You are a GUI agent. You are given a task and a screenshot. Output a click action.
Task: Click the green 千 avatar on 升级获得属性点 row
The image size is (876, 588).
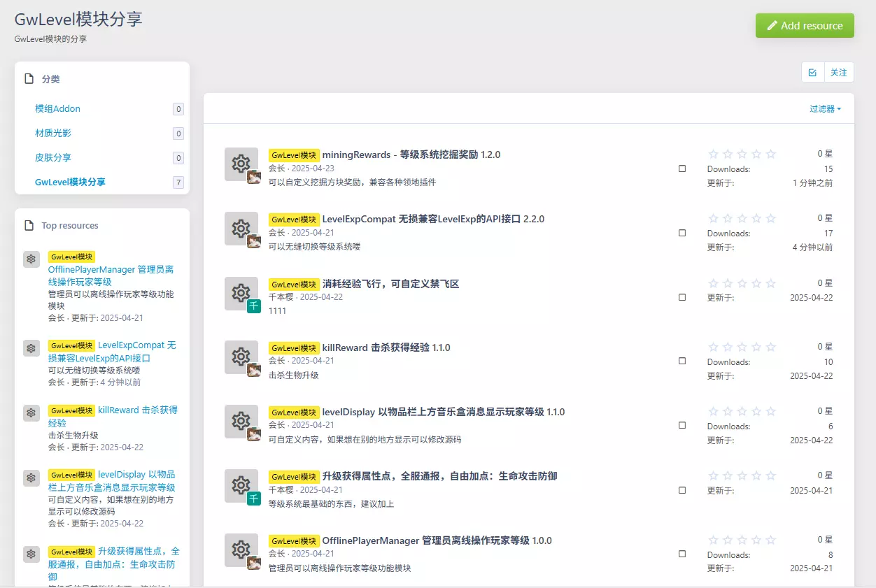[x=254, y=499]
